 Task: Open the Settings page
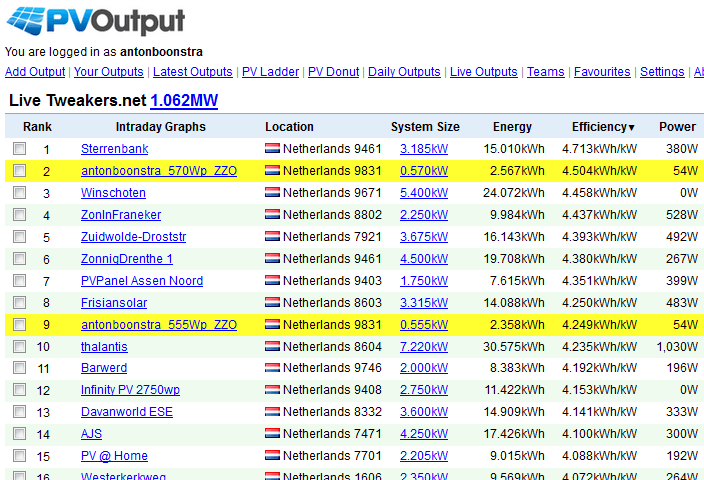(662, 72)
